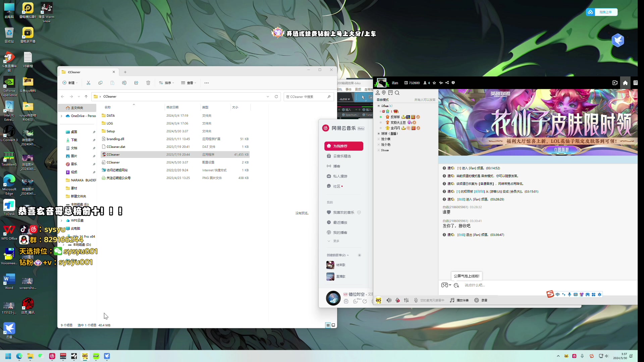Open the 查看 view dropdown
644x362 pixels.
click(189, 83)
